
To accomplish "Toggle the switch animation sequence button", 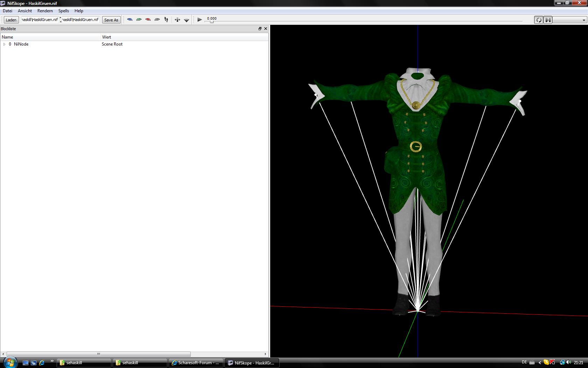I will [548, 20].
